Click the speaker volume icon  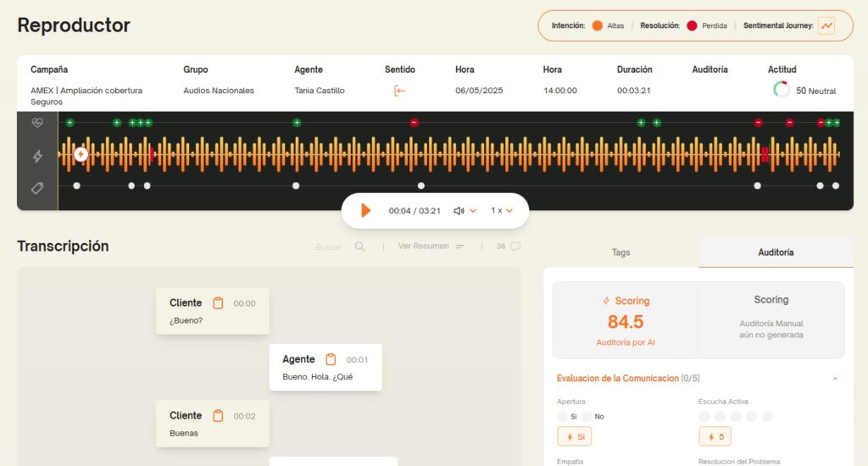pyautogui.click(x=459, y=211)
